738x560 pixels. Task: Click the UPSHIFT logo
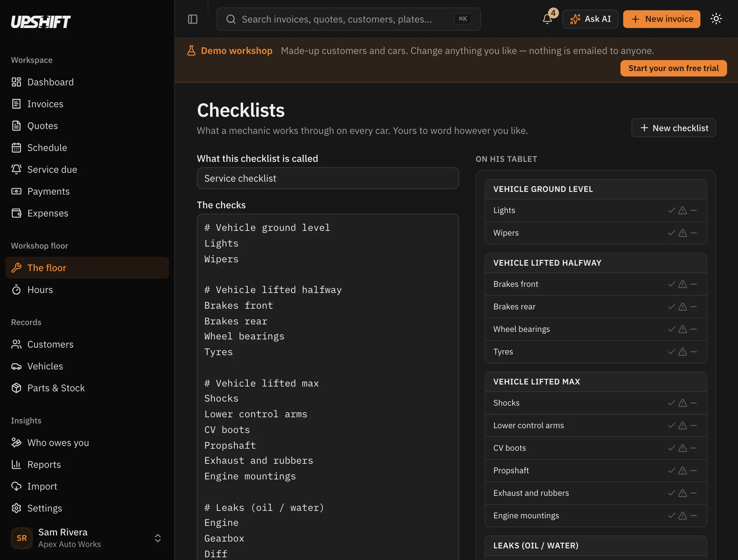tap(41, 22)
